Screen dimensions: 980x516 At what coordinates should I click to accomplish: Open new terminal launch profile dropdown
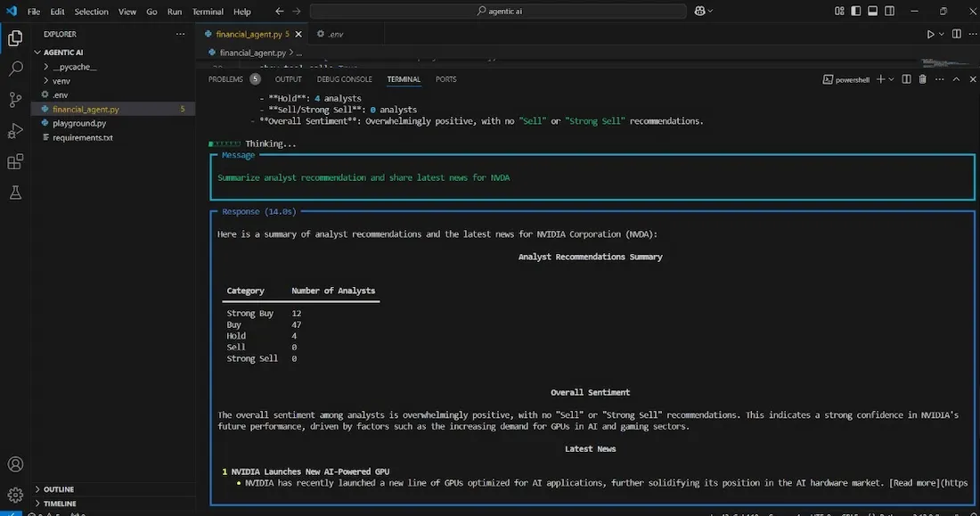(x=891, y=79)
